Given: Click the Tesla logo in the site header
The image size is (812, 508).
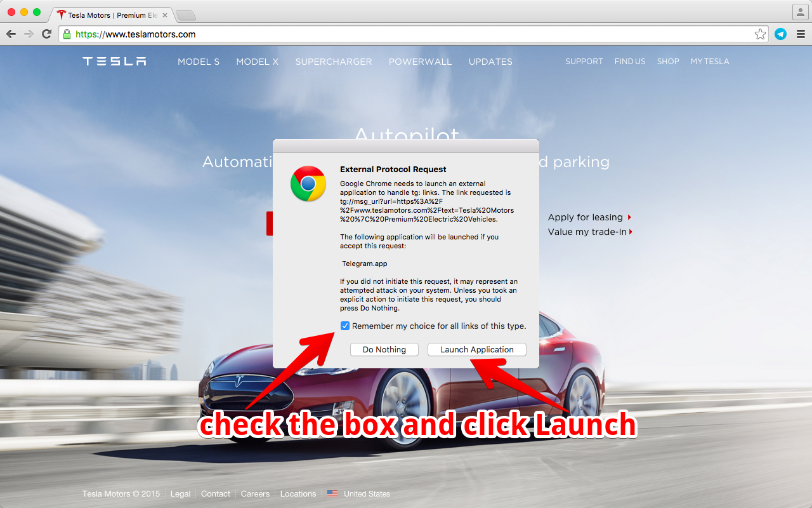Looking at the screenshot, I should (x=114, y=62).
